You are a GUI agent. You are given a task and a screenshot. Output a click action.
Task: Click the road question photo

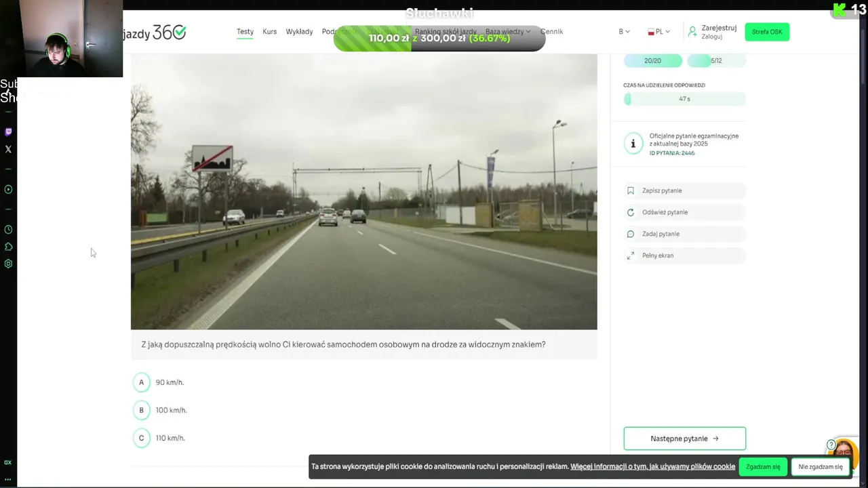[364, 192]
